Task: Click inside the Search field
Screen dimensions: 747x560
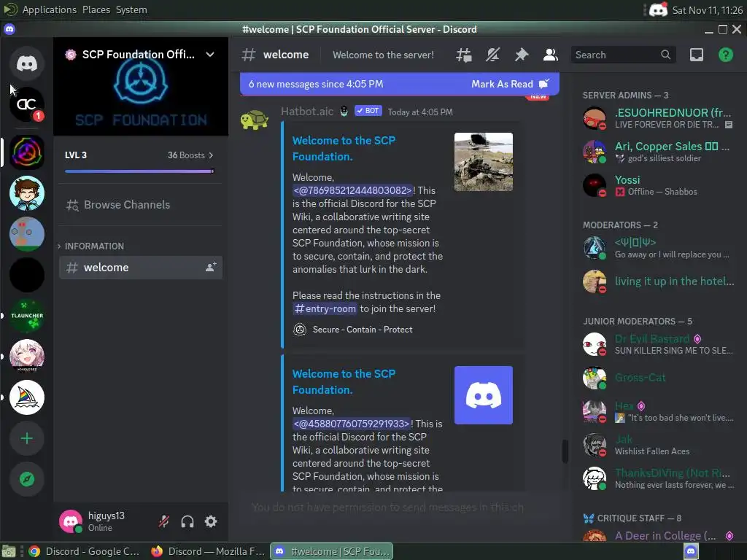Action: click(x=622, y=55)
